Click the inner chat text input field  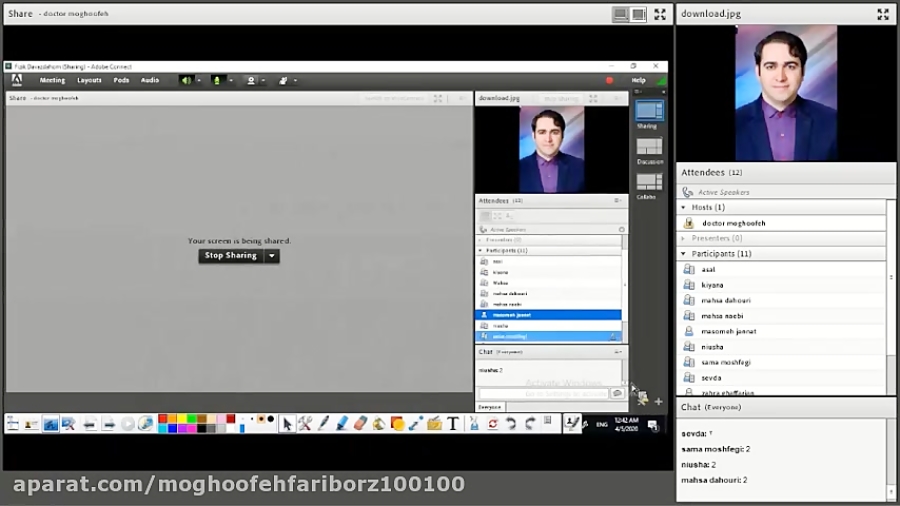(x=544, y=394)
